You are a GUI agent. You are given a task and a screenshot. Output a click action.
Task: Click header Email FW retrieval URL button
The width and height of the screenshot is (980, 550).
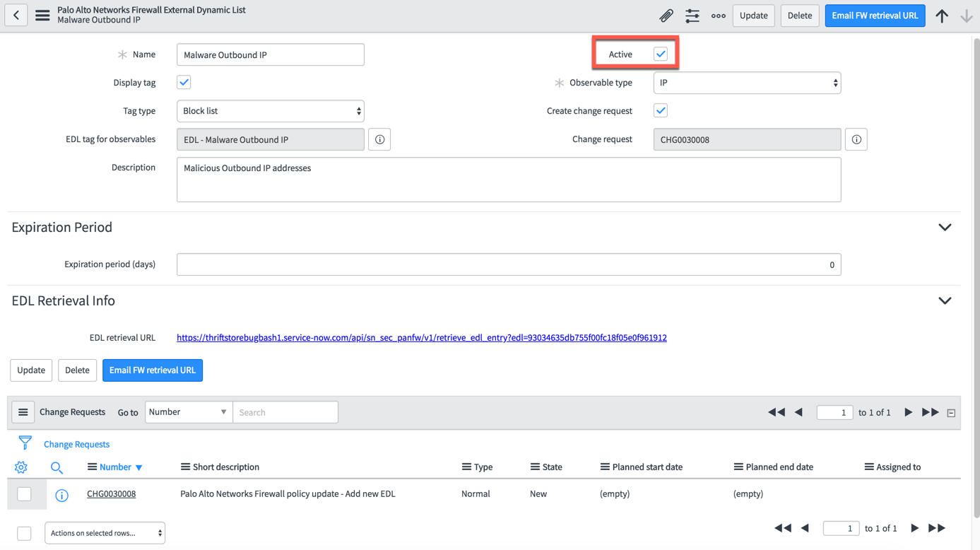(x=875, y=16)
